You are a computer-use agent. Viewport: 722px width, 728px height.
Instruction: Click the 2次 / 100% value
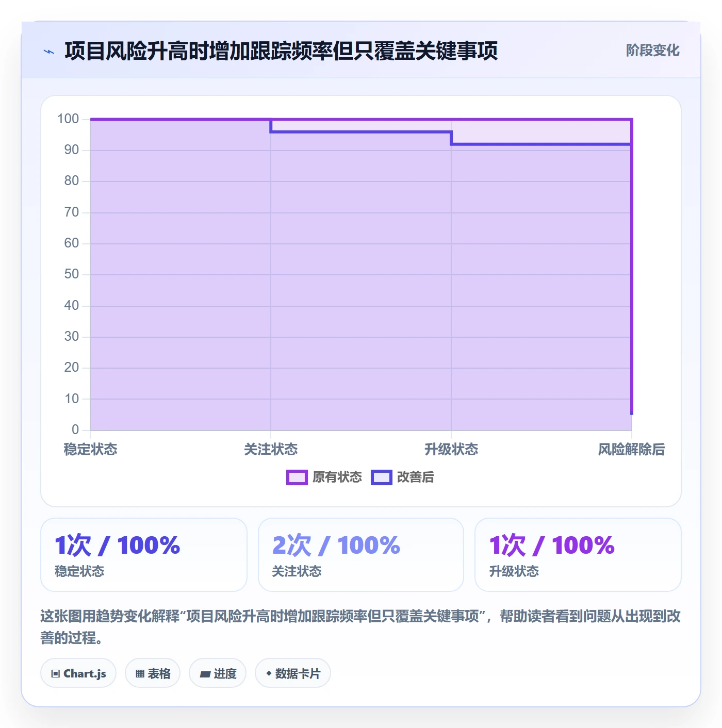pyautogui.click(x=336, y=545)
